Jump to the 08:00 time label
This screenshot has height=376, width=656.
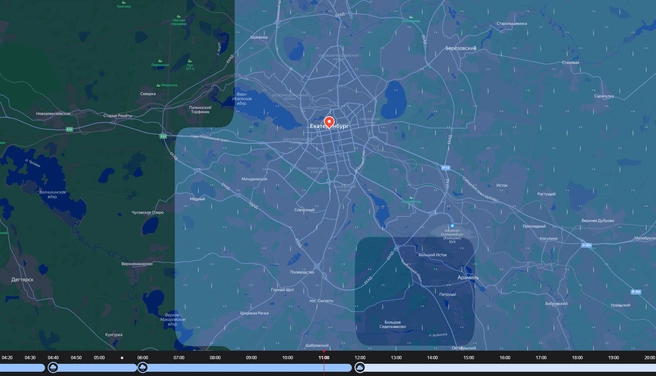[215, 358]
